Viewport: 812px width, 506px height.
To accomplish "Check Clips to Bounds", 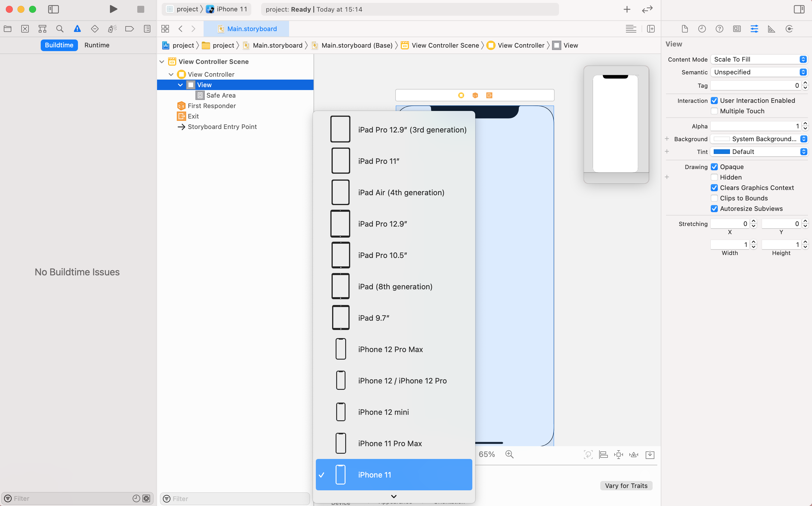I will pyautogui.click(x=714, y=198).
